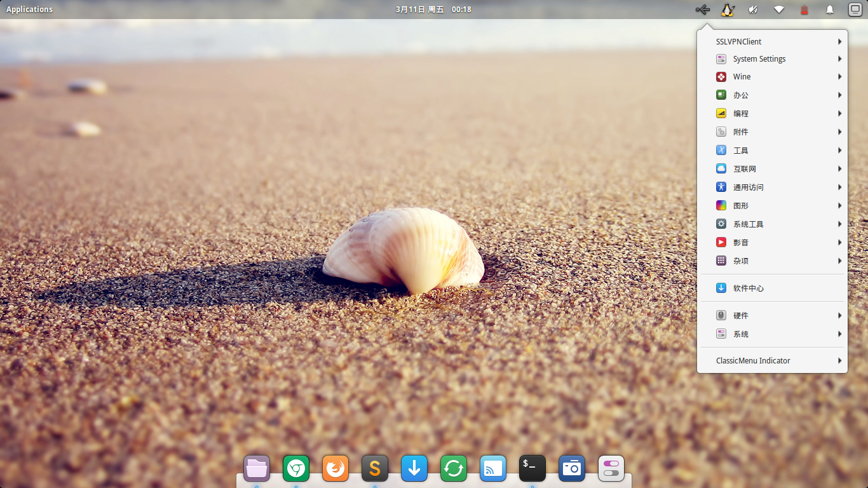The width and height of the screenshot is (868, 488).
Task: Launch Sublime Text from the dock
Action: 375,469
